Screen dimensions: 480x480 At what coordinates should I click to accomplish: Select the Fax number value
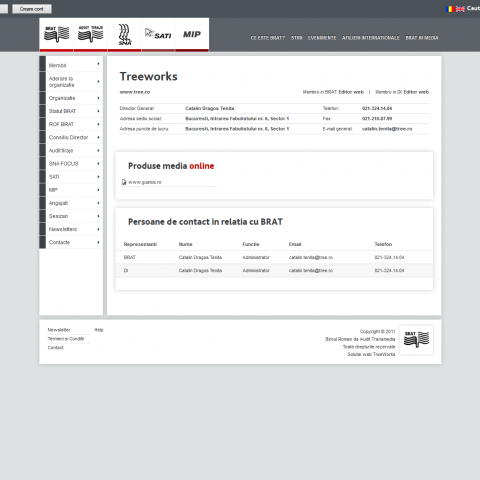click(x=377, y=119)
